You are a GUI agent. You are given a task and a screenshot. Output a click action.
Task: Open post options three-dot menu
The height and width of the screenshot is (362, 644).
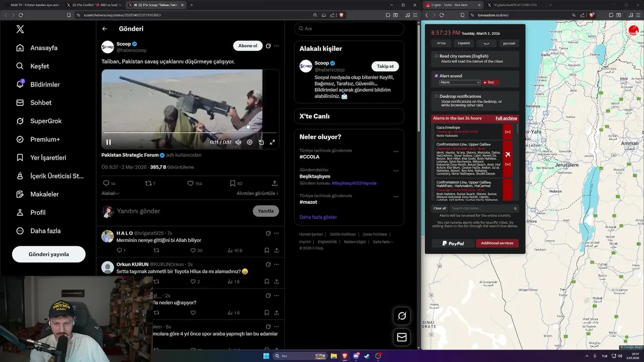276,46
